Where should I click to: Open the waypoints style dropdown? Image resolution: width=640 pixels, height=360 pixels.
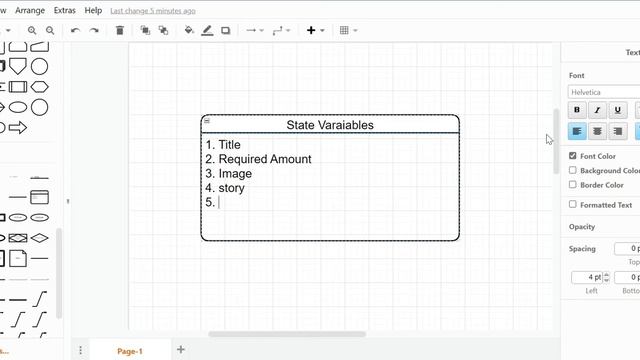[281, 30]
